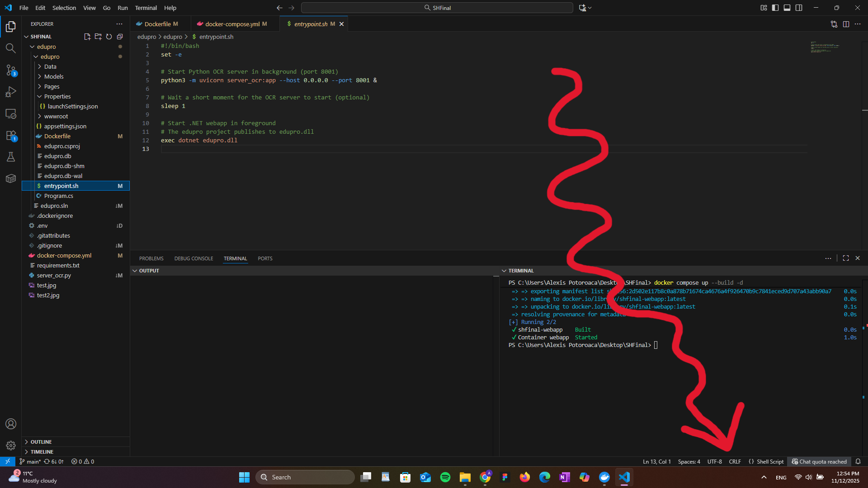This screenshot has height=488, width=868.
Task: Expand the Data folder
Action: click(x=50, y=66)
